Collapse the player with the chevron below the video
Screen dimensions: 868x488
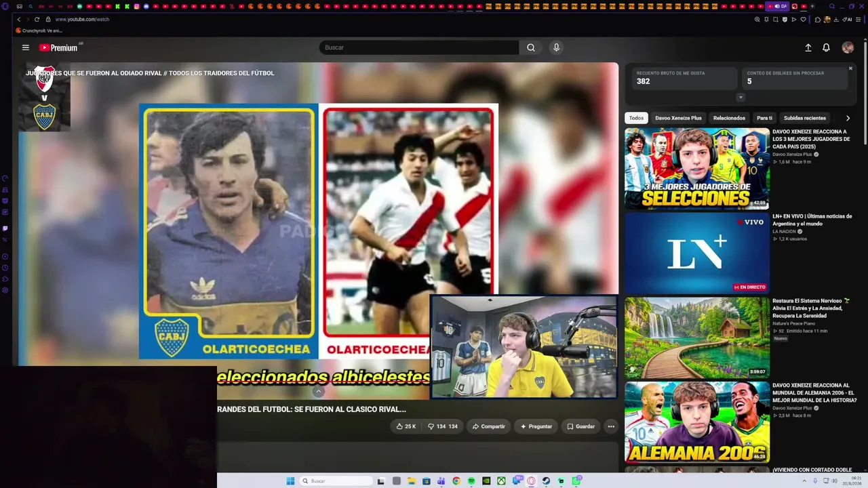coord(318,392)
